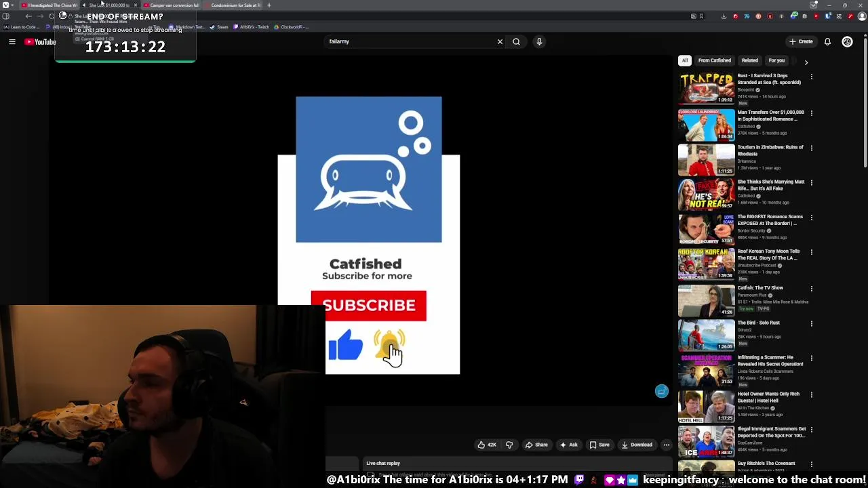Open the Steam bookmark
This screenshot has height=488, width=868.
click(219, 27)
